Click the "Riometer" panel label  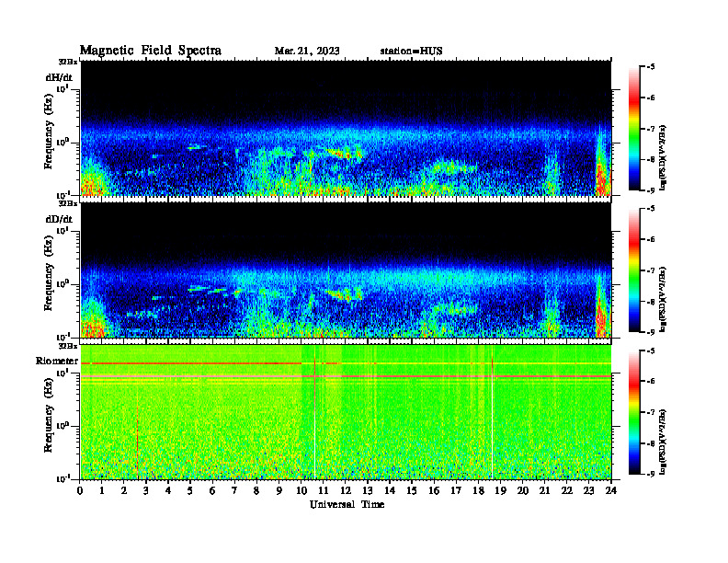pos(57,361)
